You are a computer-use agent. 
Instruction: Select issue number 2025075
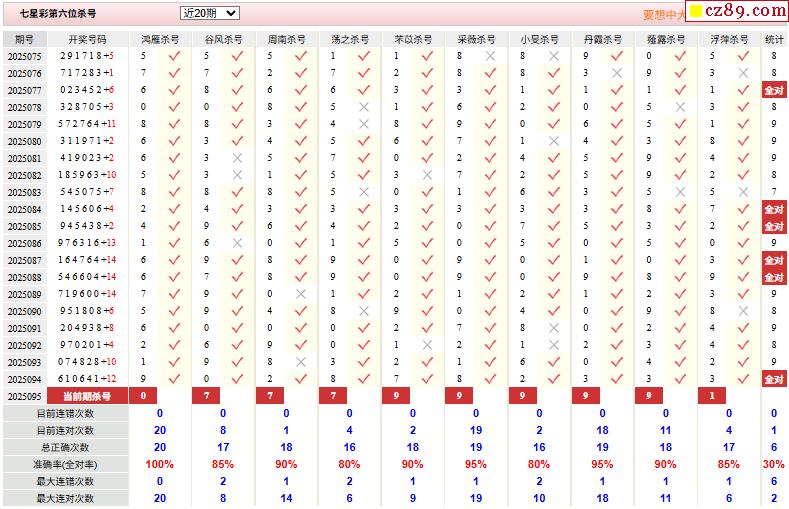point(25,56)
